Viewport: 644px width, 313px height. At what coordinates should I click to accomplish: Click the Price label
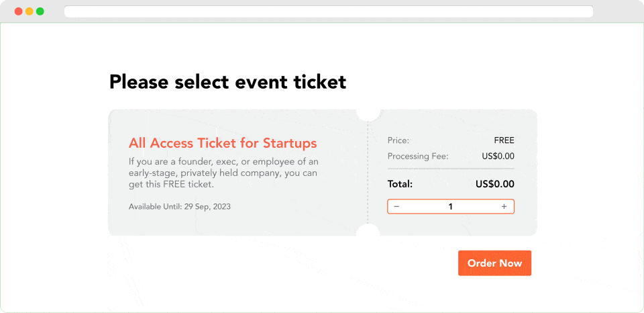coord(398,140)
